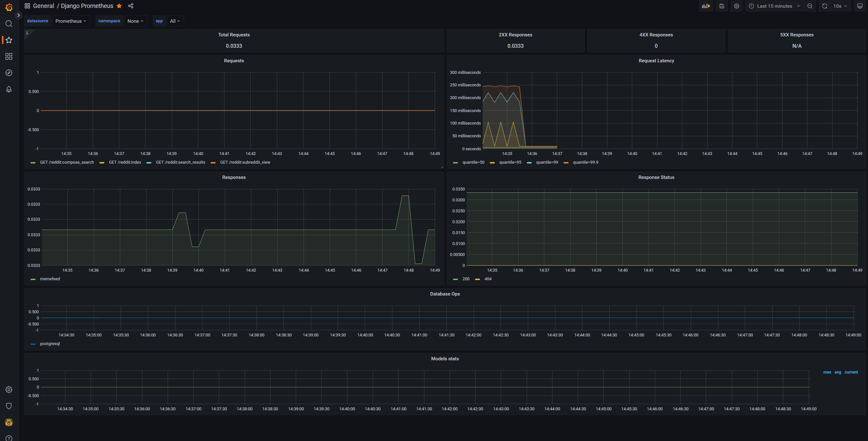Toggle the quantile=99.9 legend series
The height and width of the screenshot is (441, 868).
586,162
